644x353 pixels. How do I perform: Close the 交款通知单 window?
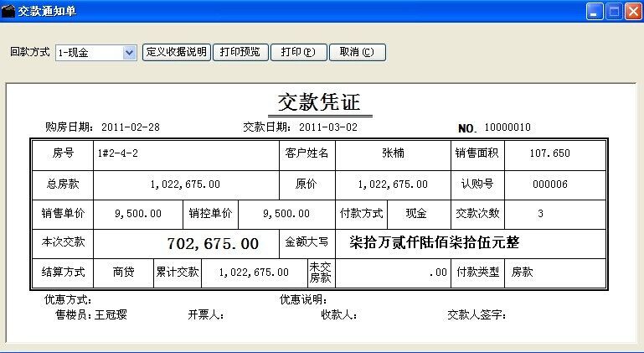point(632,12)
